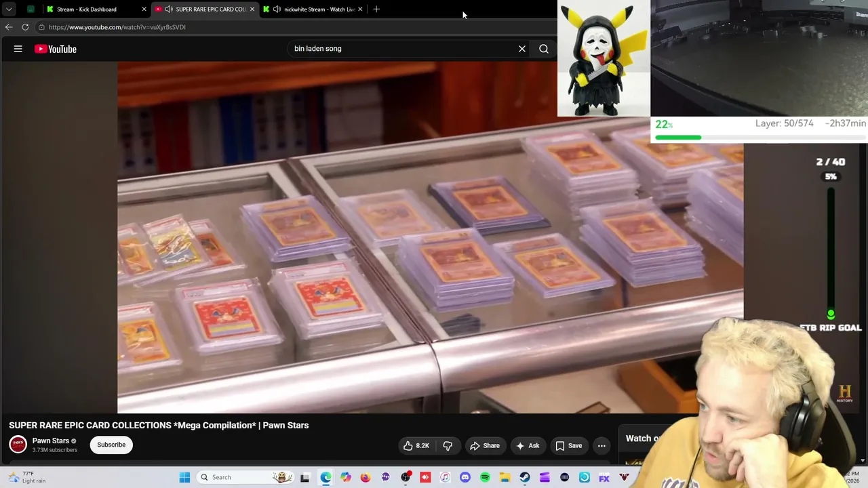
Task: Open the teal circle app taskbar icon
Action: point(585,477)
